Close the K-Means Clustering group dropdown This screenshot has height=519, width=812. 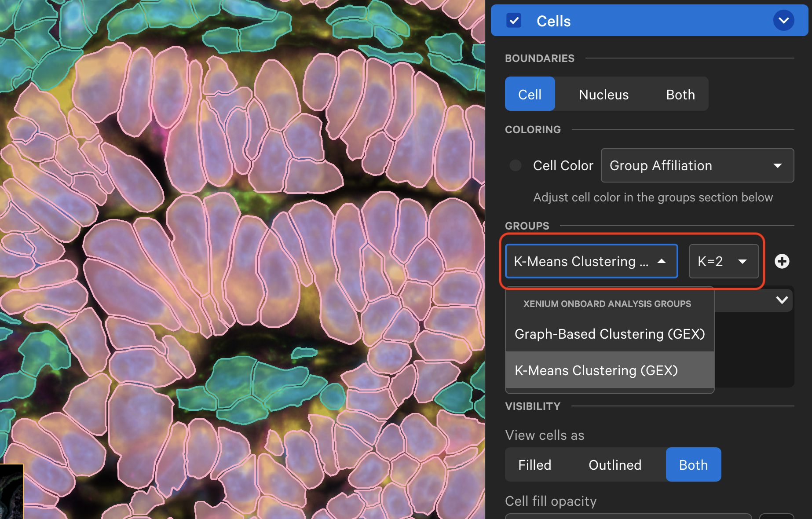[x=591, y=261]
